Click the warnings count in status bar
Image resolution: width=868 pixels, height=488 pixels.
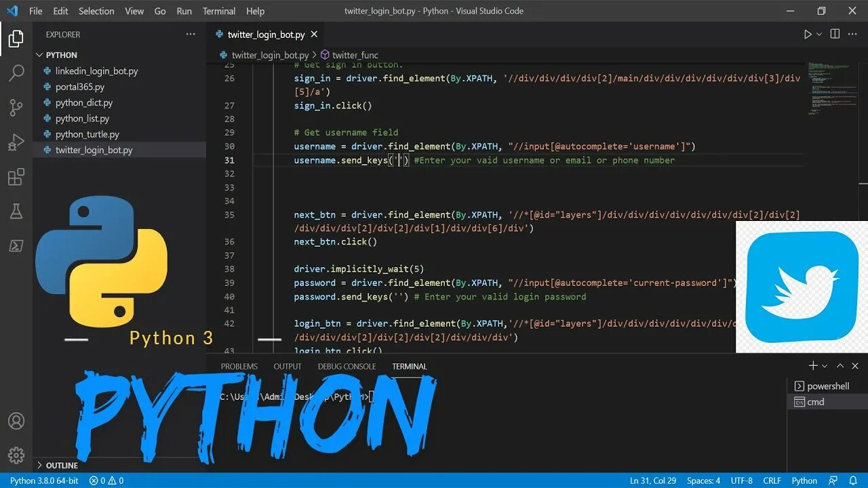point(116,481)
